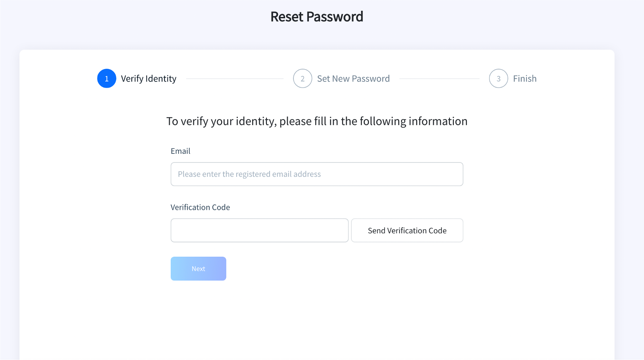
Task: Select the blue Verify Identity step badge
Action: [x=106, y=78]
